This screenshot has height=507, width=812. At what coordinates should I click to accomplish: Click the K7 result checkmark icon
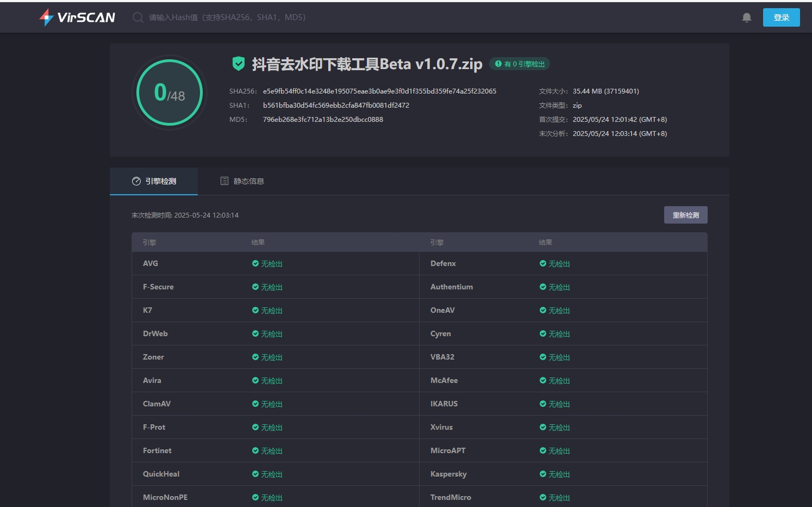(x=255, y=310)
